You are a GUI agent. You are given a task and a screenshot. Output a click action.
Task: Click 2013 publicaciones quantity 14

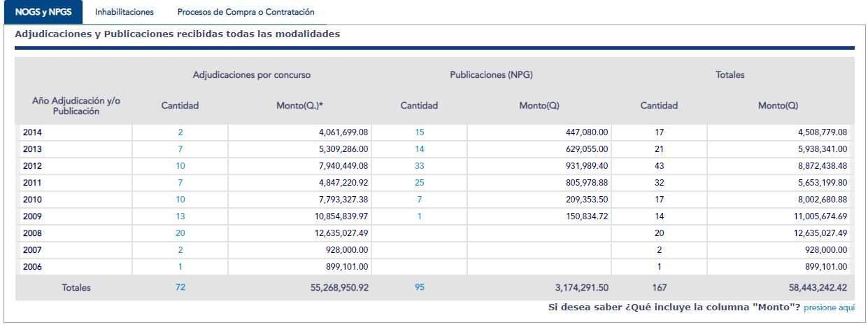point(419,148)
